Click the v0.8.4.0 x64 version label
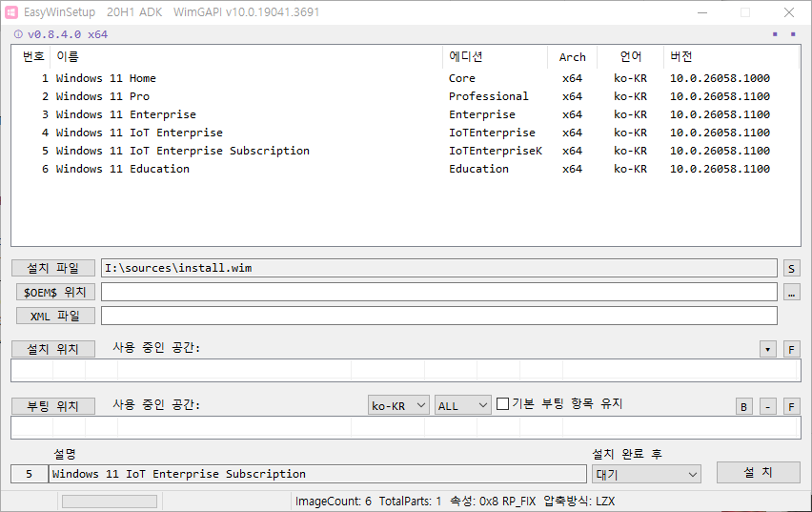Viewport: 812px width, 512px height. coord(68,34)
